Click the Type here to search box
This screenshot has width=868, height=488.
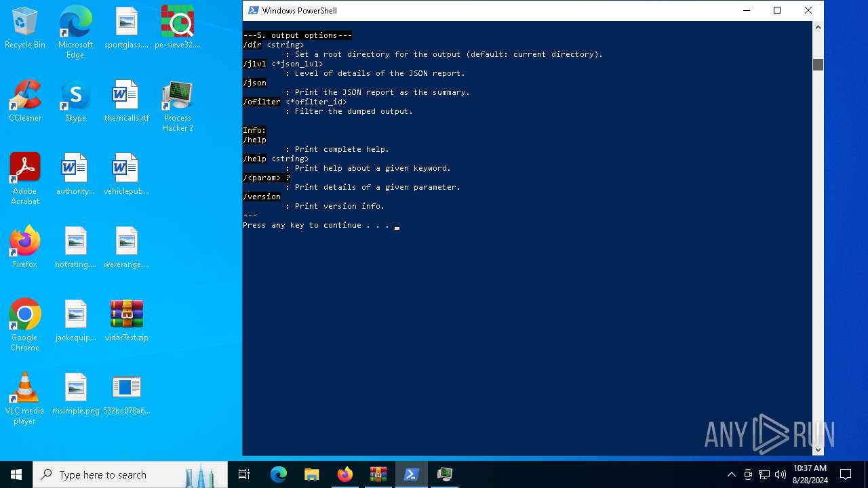(130, 474)
